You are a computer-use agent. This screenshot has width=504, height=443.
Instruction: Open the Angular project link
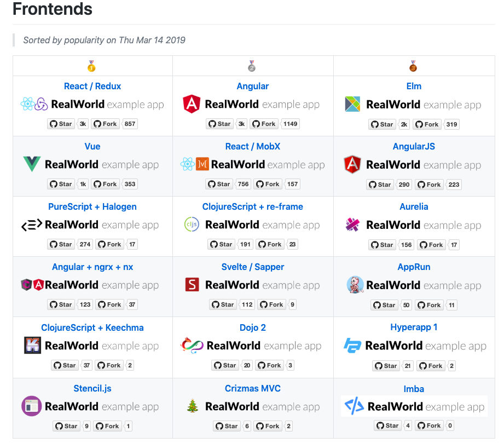(x=253, y=86)
